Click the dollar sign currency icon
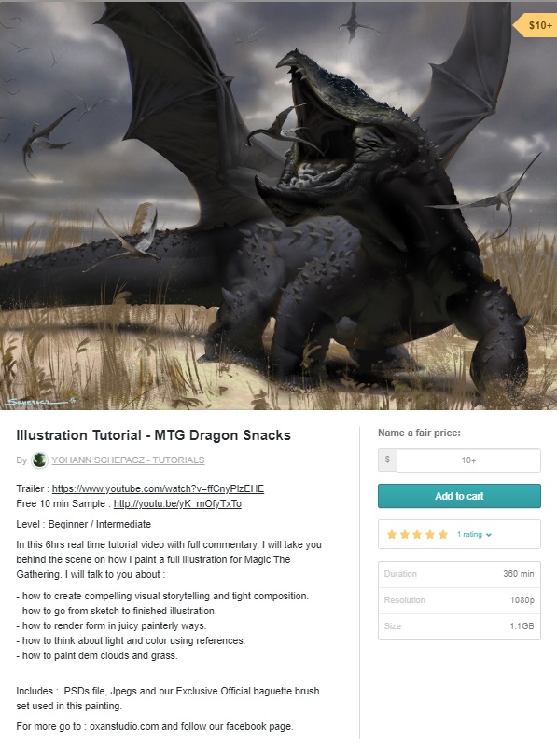This screenshot has width=557, height=756. [x=387, y=460]
